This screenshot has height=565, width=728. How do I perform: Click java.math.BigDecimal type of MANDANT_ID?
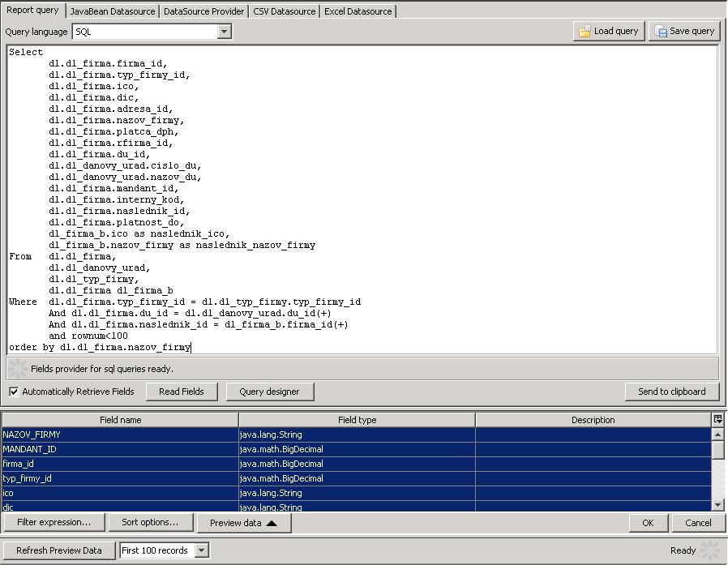click(281, 449)
